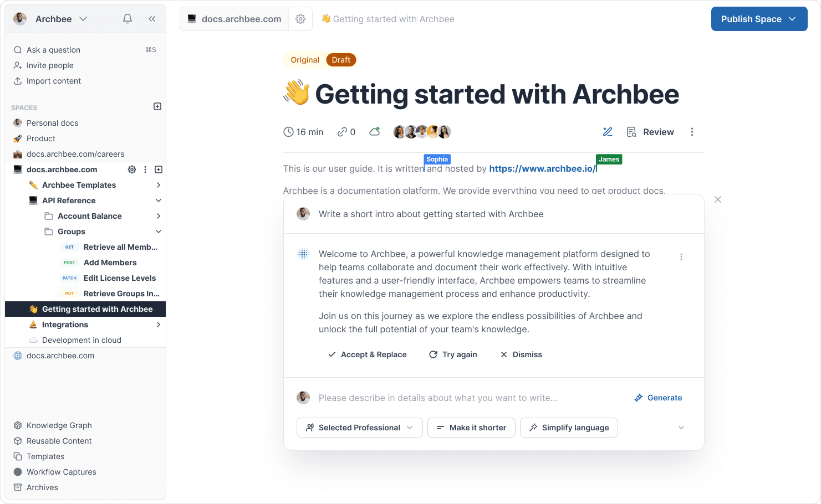
Task: Expand the Archbee Templates tree item
Action: 159,185
